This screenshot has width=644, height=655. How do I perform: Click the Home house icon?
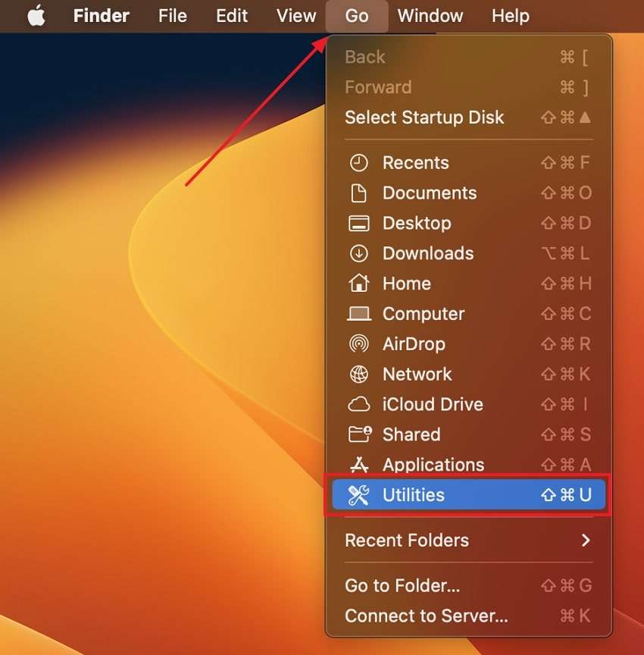tap(358, 284)
